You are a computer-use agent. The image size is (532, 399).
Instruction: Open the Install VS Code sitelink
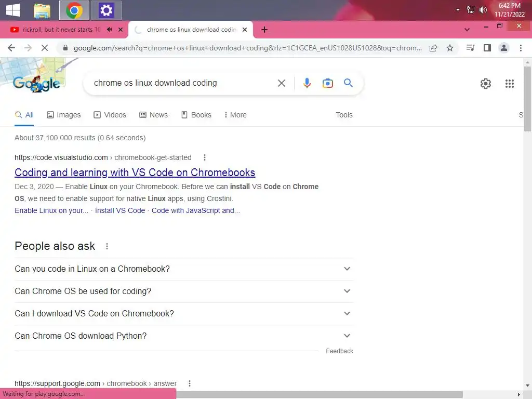[x=120, y=211]
